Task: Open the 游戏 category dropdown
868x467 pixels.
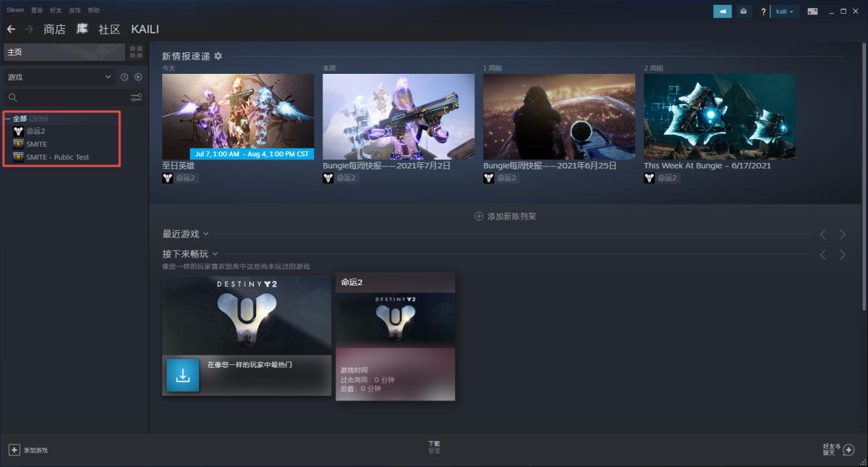Action: pos(59,77)
